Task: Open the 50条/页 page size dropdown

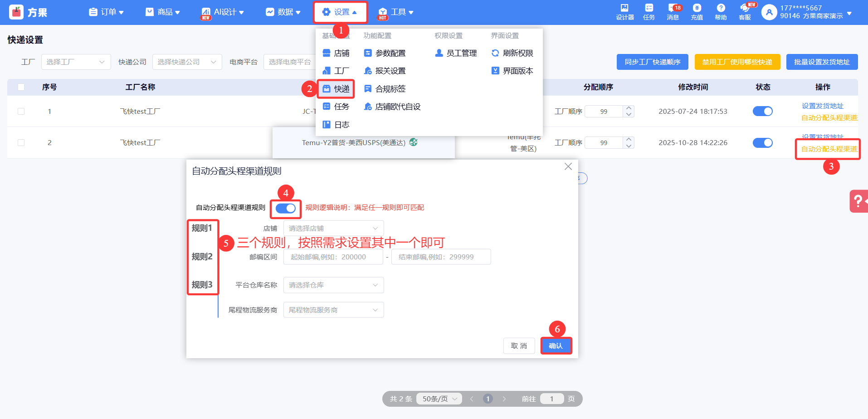Action: pos(439,399)
